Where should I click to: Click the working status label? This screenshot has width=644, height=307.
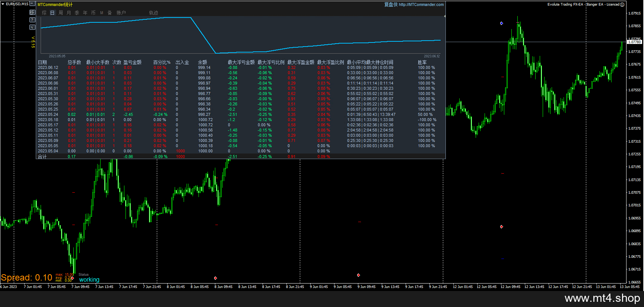[89, 280]
